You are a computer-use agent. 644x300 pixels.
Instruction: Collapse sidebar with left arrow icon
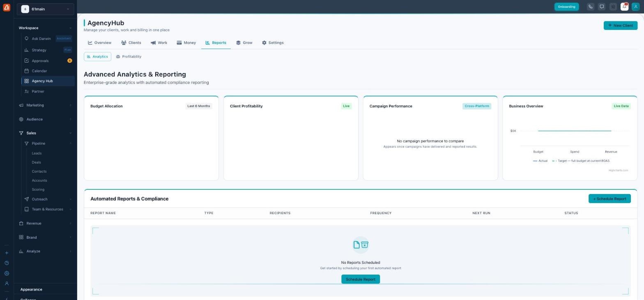click(7, 298)
